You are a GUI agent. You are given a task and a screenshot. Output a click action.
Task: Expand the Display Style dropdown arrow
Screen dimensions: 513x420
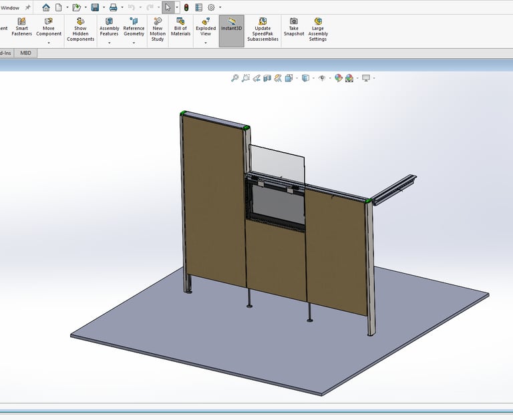(313, 78)
